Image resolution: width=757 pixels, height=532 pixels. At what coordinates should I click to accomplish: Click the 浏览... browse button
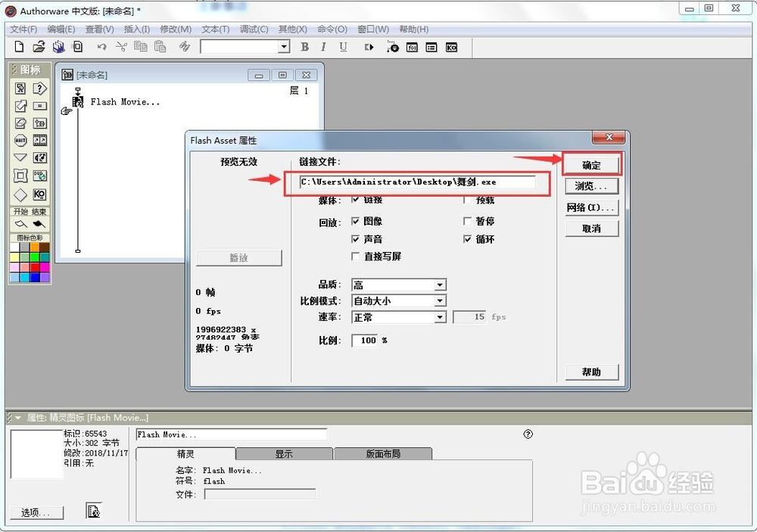point(591,186)
